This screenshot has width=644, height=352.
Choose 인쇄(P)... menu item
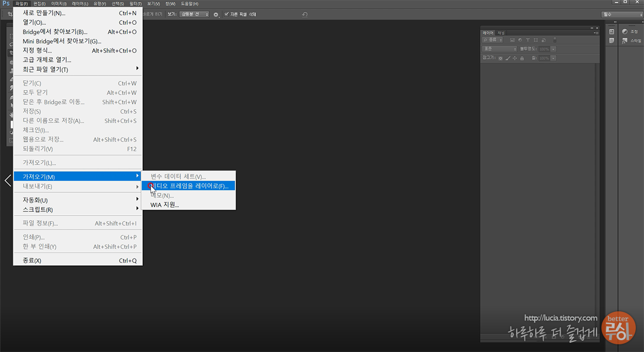tap(78, 237)
